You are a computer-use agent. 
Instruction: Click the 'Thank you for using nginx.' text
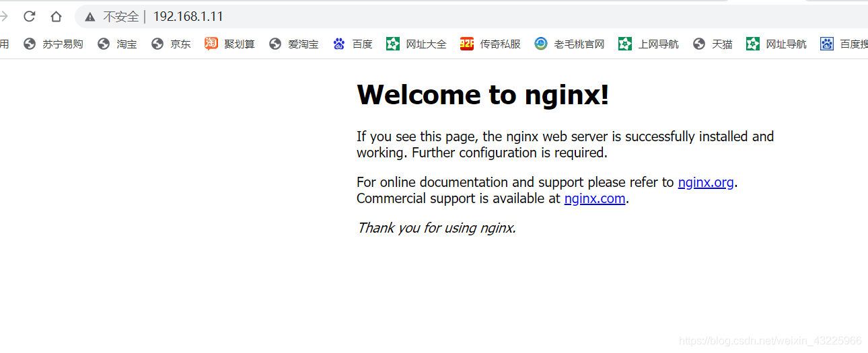(436, 228)
